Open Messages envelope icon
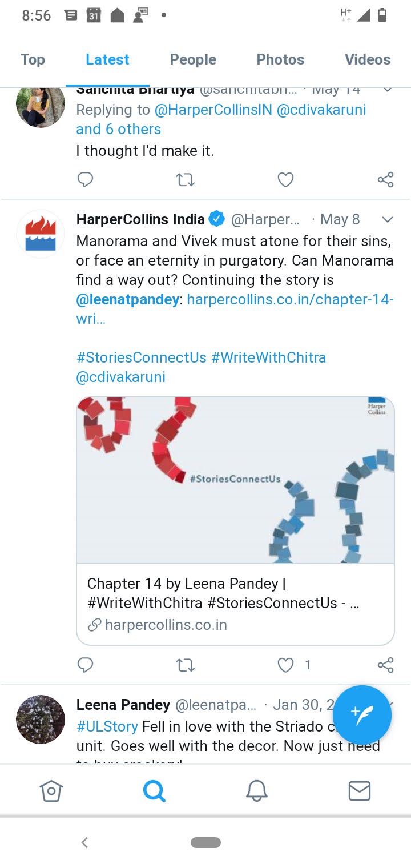Viewport: 411px width, 868px height. coord(360,791)
